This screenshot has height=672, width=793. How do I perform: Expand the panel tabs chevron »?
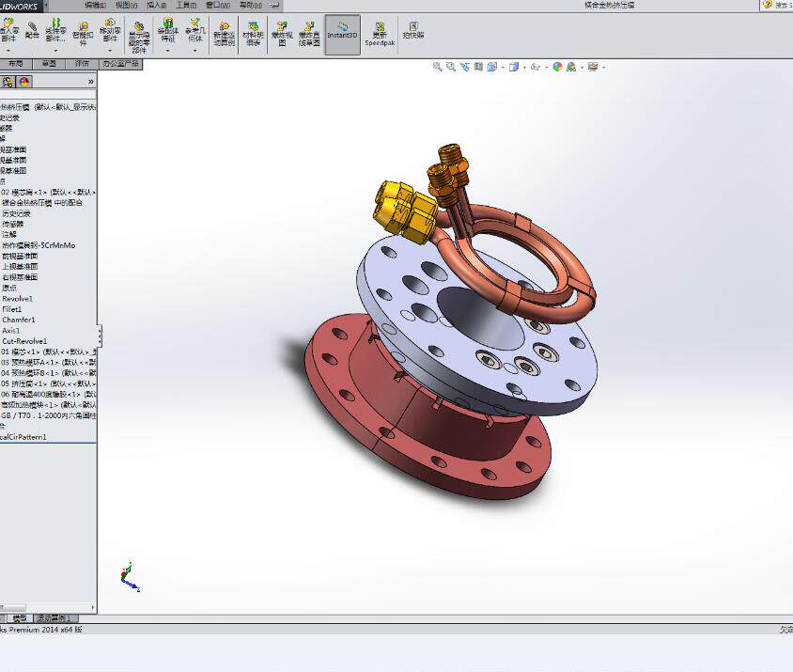90,82
